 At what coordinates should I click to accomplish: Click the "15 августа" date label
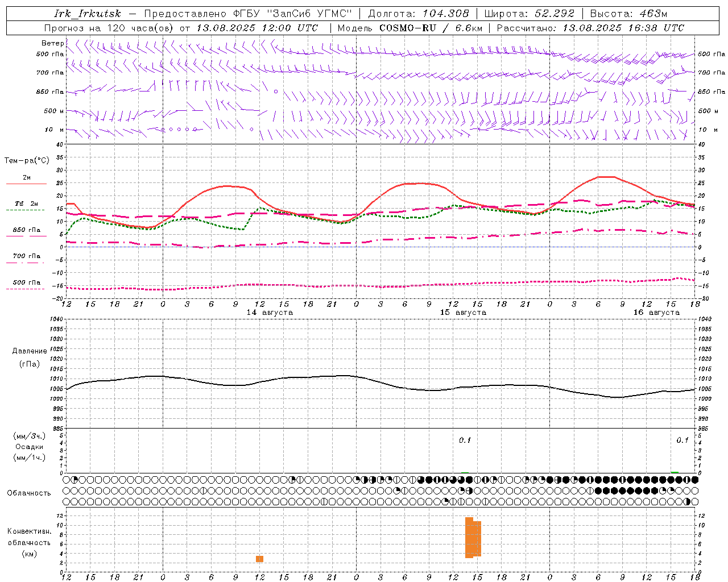(463, 313)
